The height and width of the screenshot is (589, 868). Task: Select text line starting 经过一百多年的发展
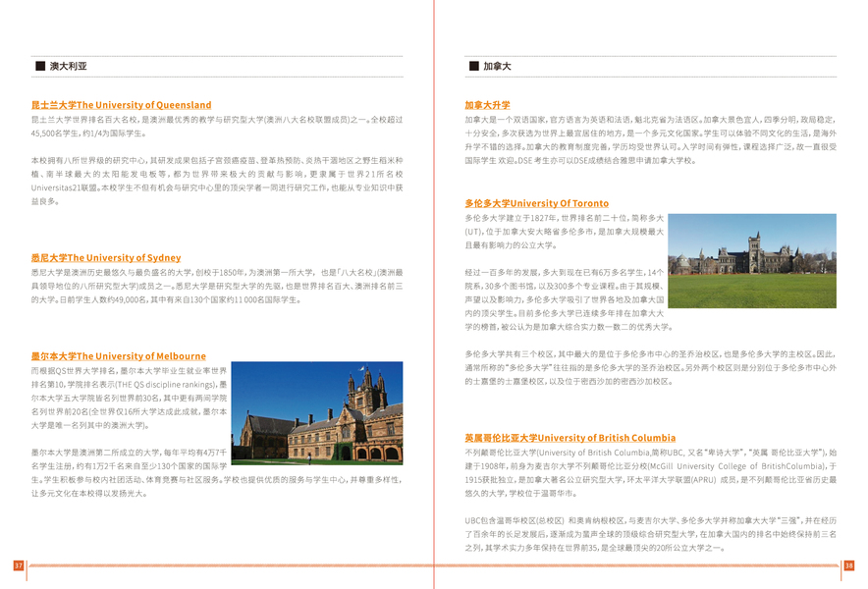point(564,272)
